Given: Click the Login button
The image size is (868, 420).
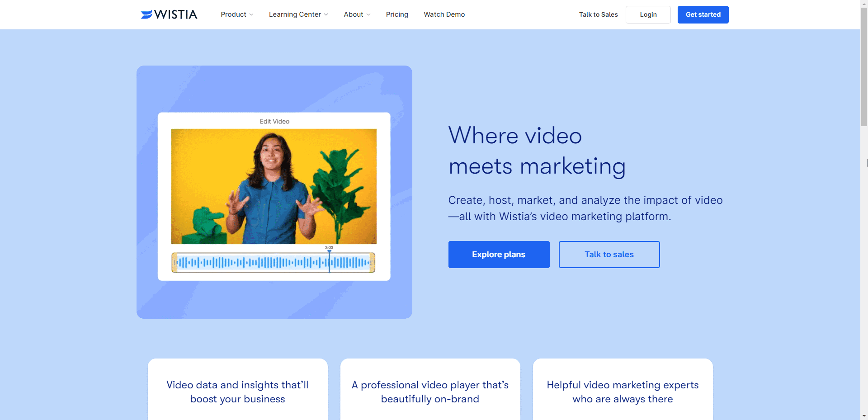Looking at the screenshot, I should (x=648, y=14).
